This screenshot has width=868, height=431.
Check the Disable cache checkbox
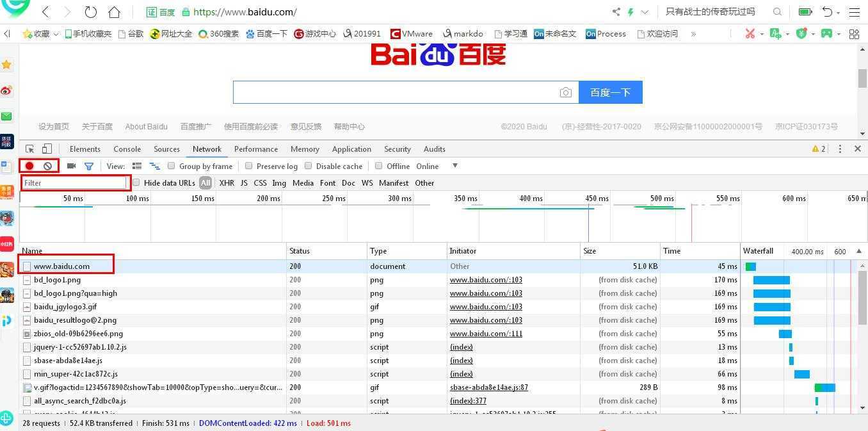click(309, 166)
